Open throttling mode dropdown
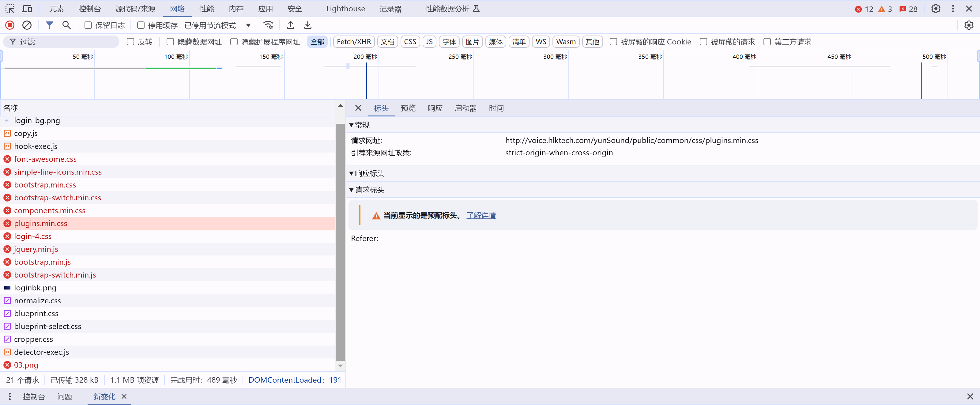Viewport: 980px width, 405px height. (x=218, y=25)
